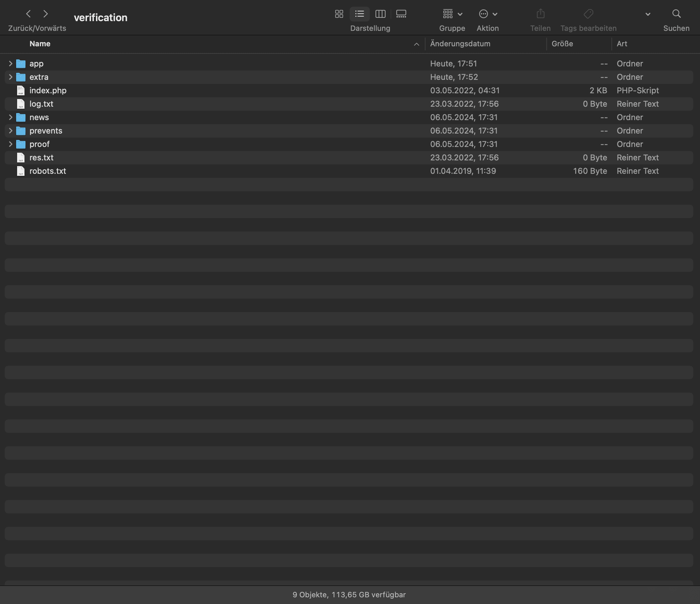This screenshot has width=700, height=604.
Task: Select the folder name proof
Action: (40, 144)
